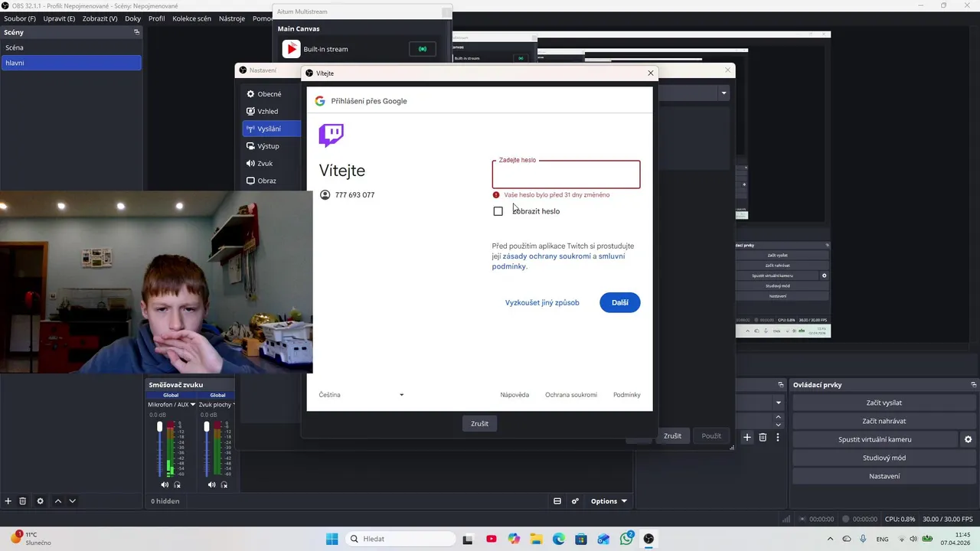Enable the Zobrazit heslo checkbox
The image size is (980, 551).
click(x=498, y=211)
